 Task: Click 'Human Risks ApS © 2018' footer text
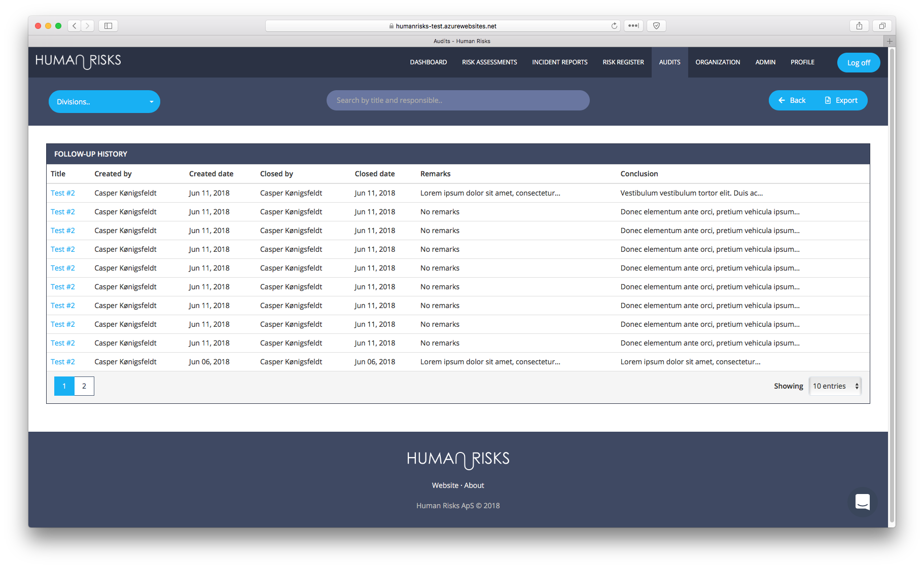click(458, 506)
